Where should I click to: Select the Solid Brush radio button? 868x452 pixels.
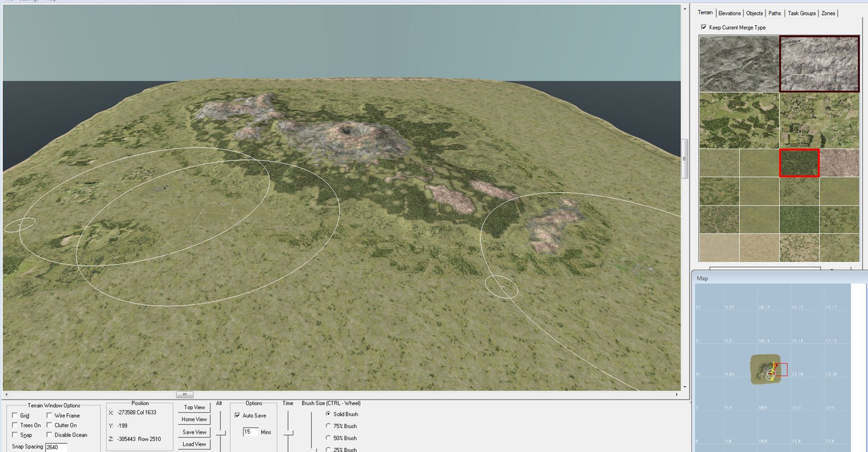pos(329,414)
